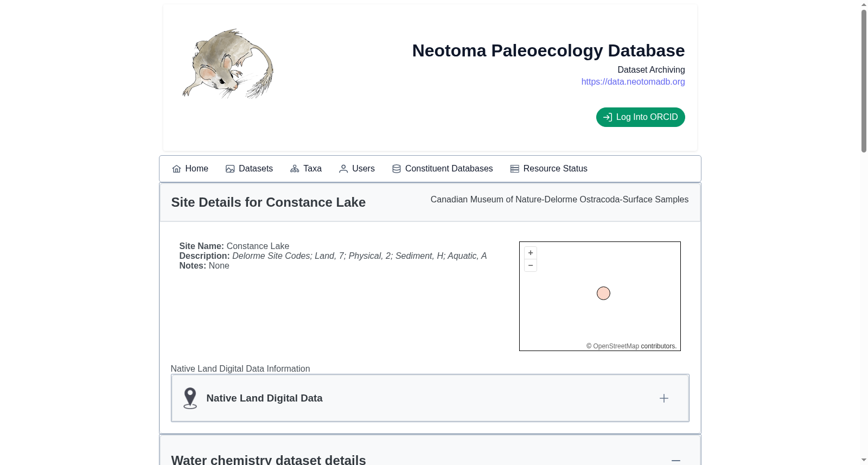This screenshot has width=868, height=465.
Task: Click the server icon beside Resource Status
Action: [x=515, y=169]
